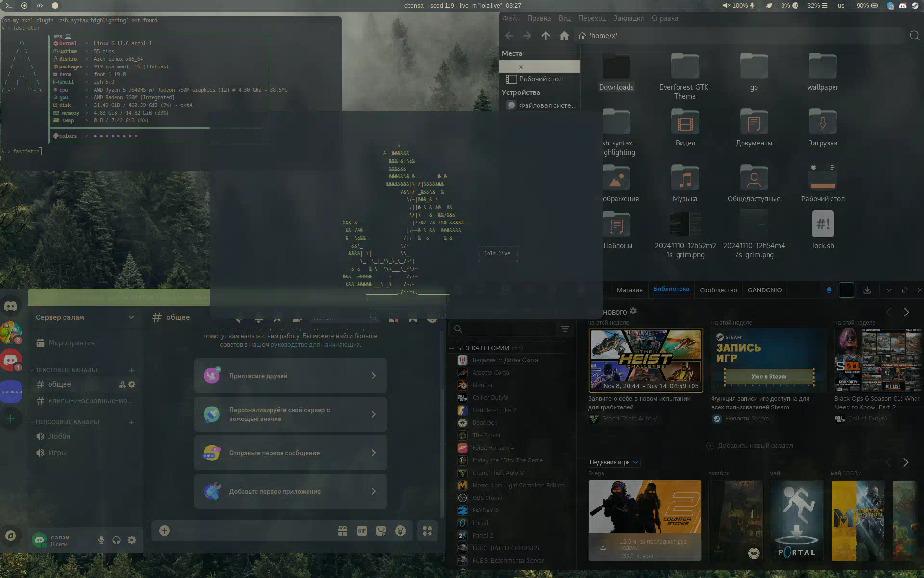Screen dimensions: 924x578
Task: Open the Discord gift icon in message bar
Action: 343,531
